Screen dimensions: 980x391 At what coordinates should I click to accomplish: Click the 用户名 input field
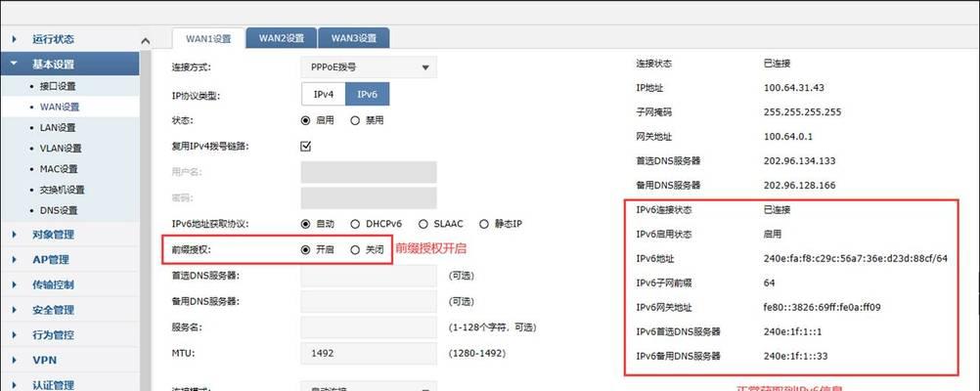point(369,172)
